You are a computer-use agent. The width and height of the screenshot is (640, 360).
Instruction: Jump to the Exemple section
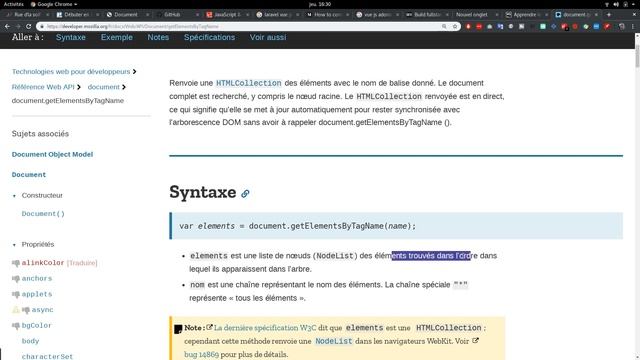click(117, 37)
